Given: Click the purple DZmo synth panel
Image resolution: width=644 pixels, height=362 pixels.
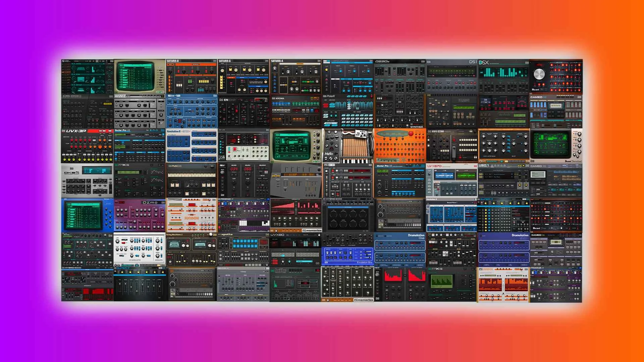Looking at the screenshot, I should 140,215.
